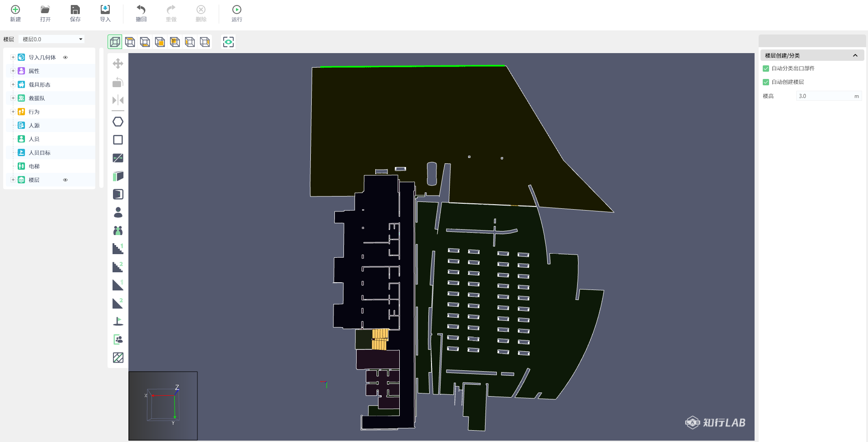The width and height of the screenshot is (868, 442).
Task: Select the group of people tool
Action: click(118, 231)
